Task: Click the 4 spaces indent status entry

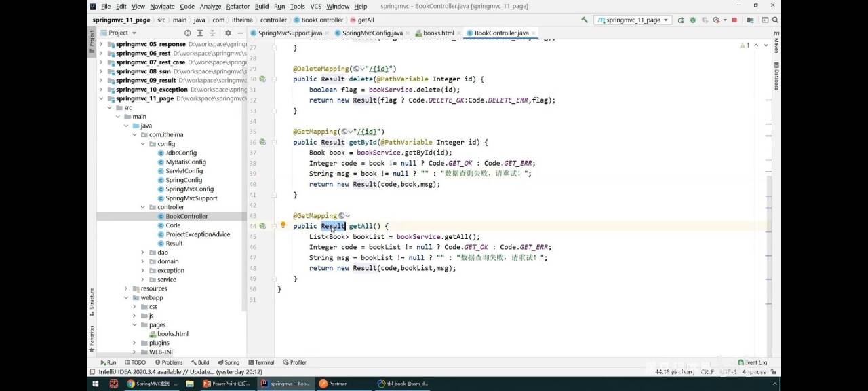Action: tap(753, 372)
